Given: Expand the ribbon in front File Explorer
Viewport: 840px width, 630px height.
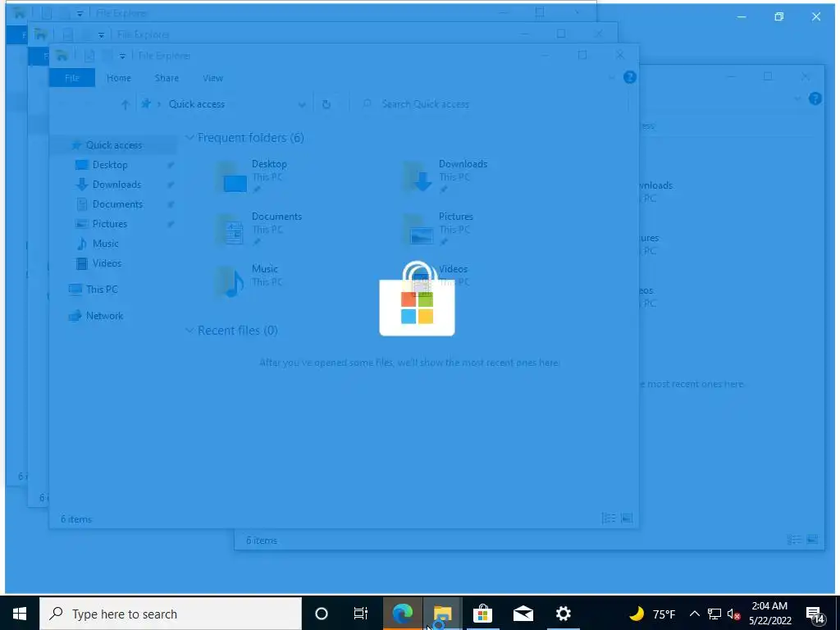Looking at the screenshot, I should pyautogui.click(x=611, y=78).
